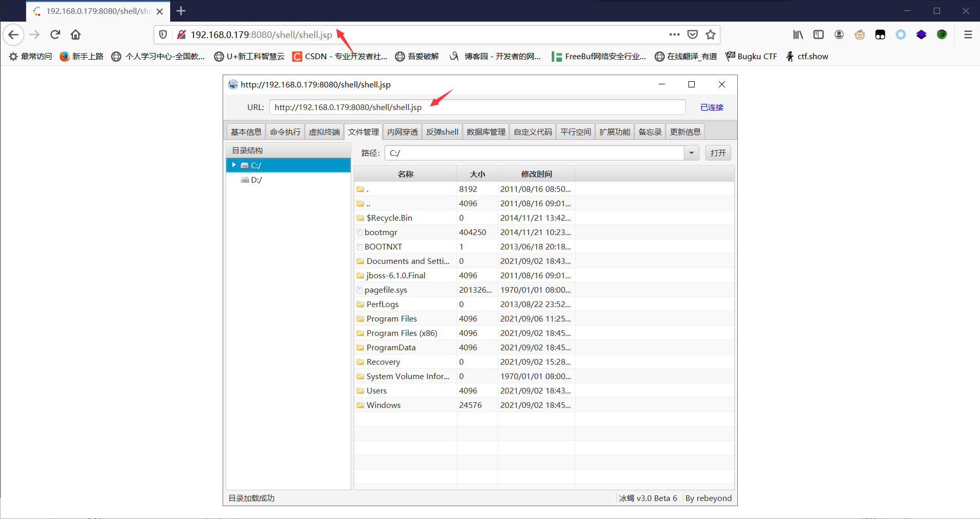The width and height of the screenshot is (980, 519).
Task: Open the 吾爱破解 bookmark
Action: [x=417, y=56]
